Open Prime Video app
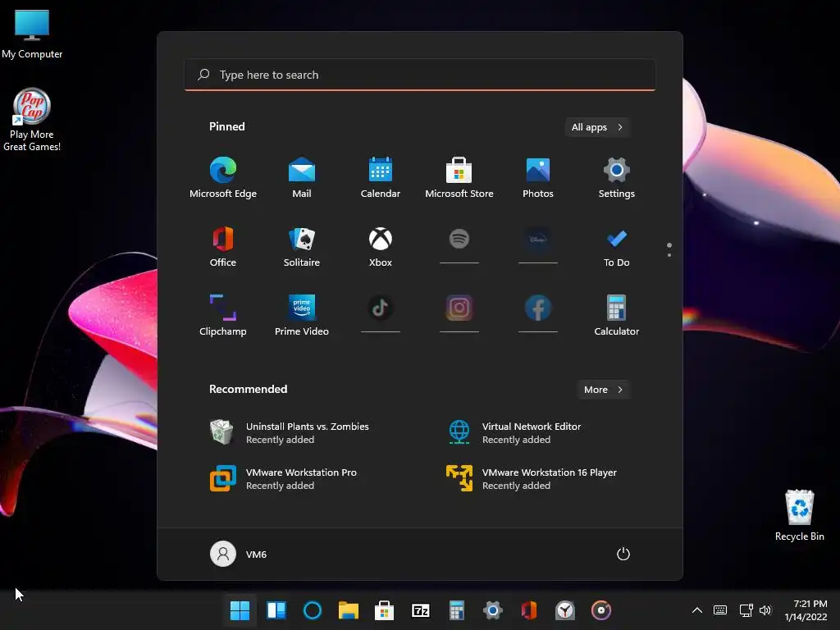Image resolution: width=840 pixels, height=630 pixels. [x=302, y=316]
